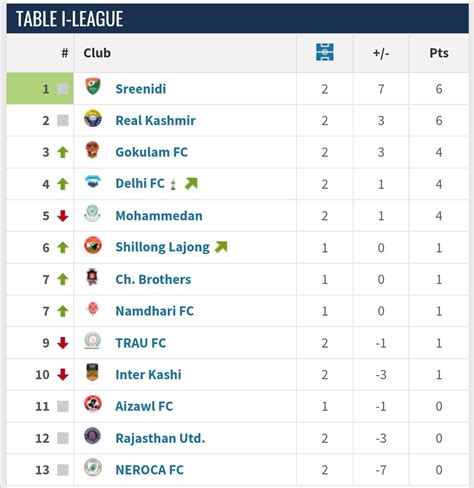
Task: Click the trophy icon next to Delhi FC
Action: coord(173,184)
